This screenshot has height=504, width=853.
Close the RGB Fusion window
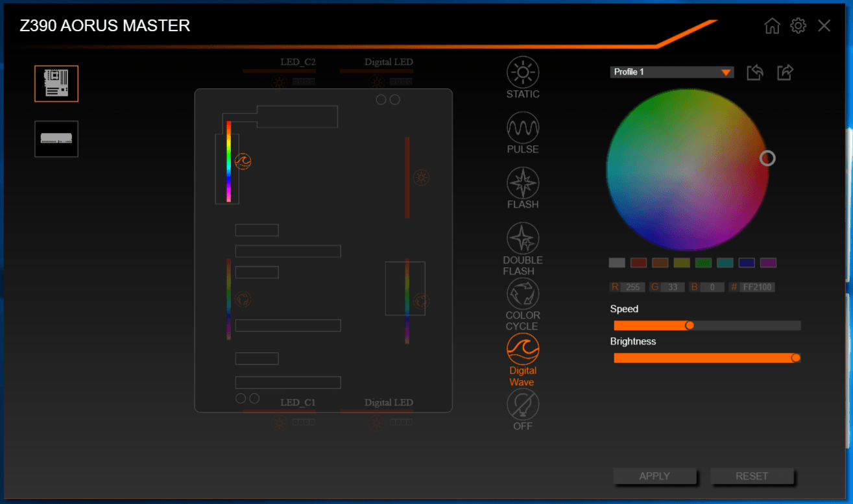[x=824, y=26]
